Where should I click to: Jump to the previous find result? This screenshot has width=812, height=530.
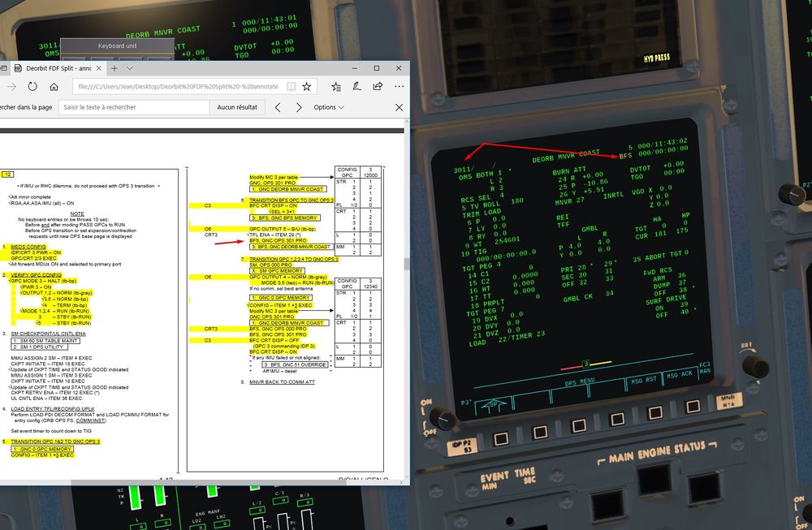[x=278, y=107]
